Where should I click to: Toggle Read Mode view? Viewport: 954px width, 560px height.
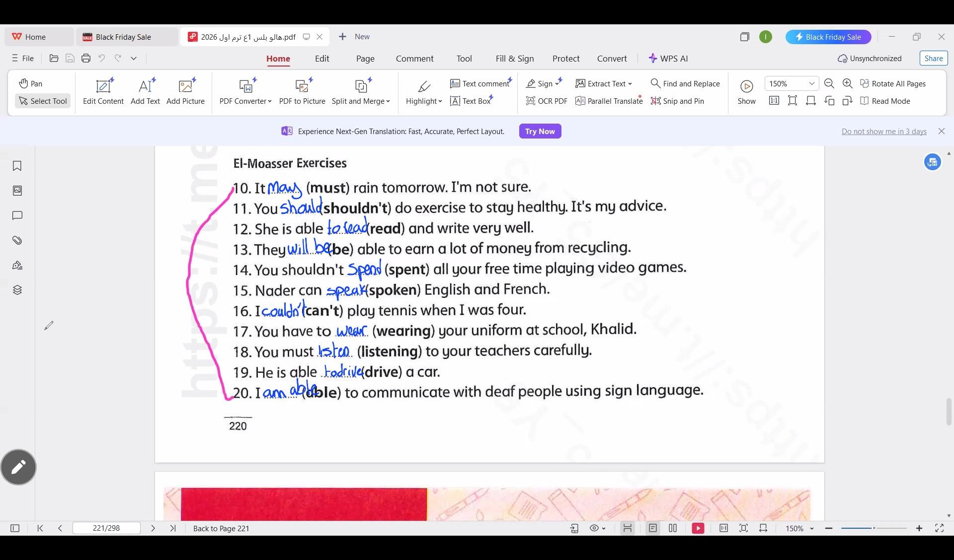pos(885,101)
